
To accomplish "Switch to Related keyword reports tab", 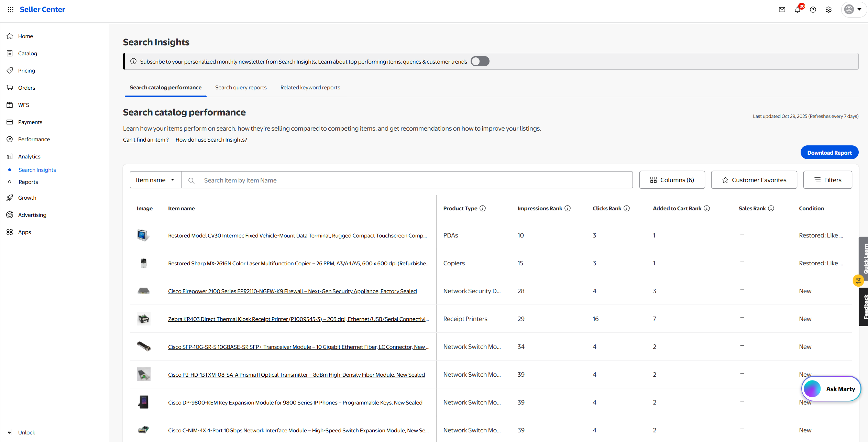I will (x=310, y=88).
